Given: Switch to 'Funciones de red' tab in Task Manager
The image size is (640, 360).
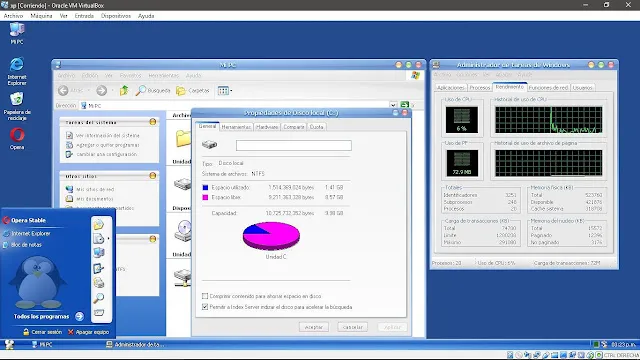Looking at the screenshot, I should 548,88.
